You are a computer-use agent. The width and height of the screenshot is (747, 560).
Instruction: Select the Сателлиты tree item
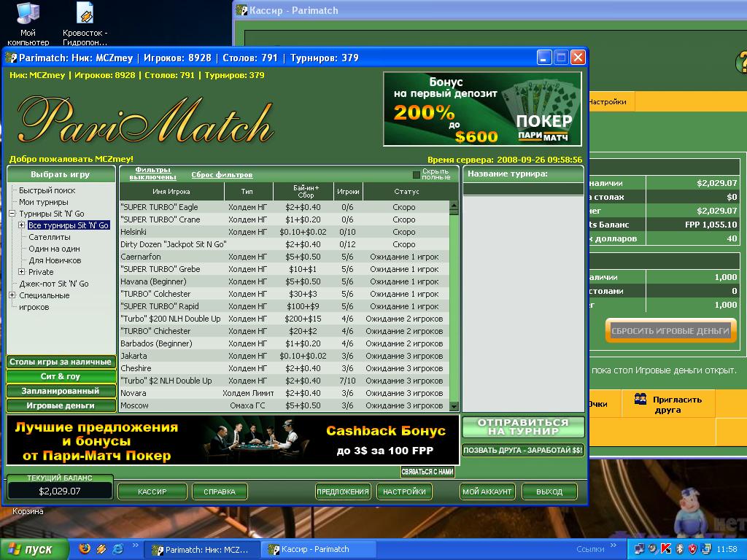click(50, 237)
